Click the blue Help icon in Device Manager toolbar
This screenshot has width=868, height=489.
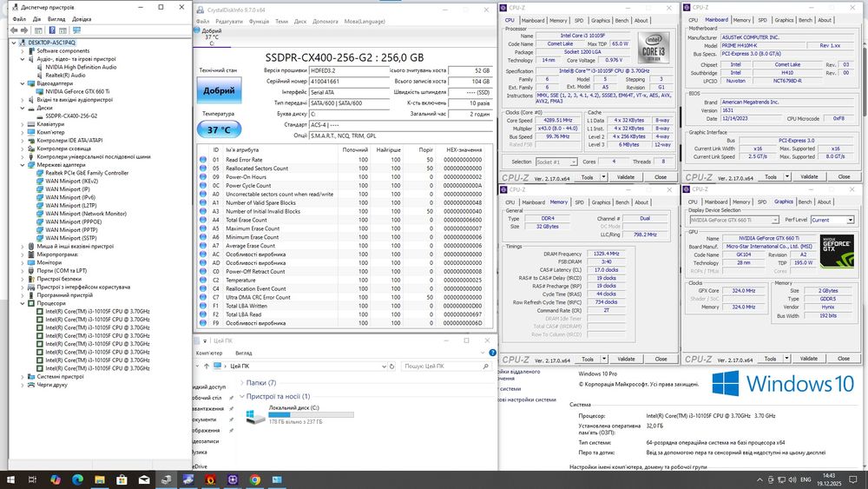click(x=52, y=30)
